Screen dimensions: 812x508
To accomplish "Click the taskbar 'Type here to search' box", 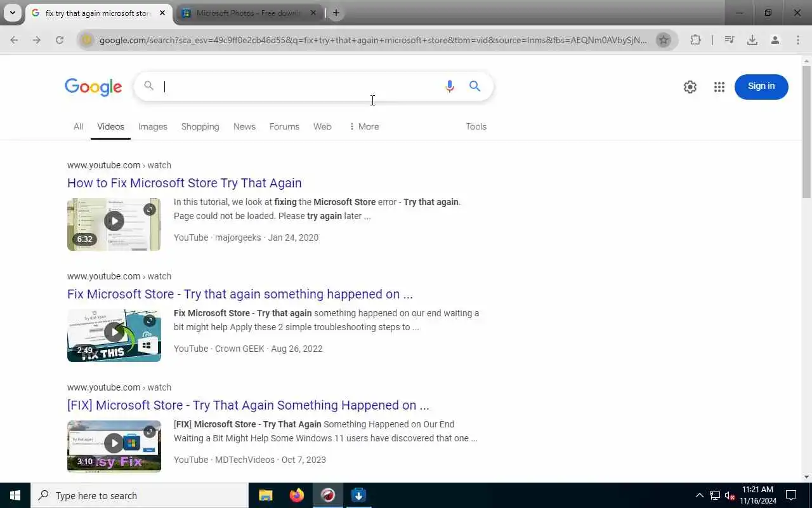I will [140, 495].
